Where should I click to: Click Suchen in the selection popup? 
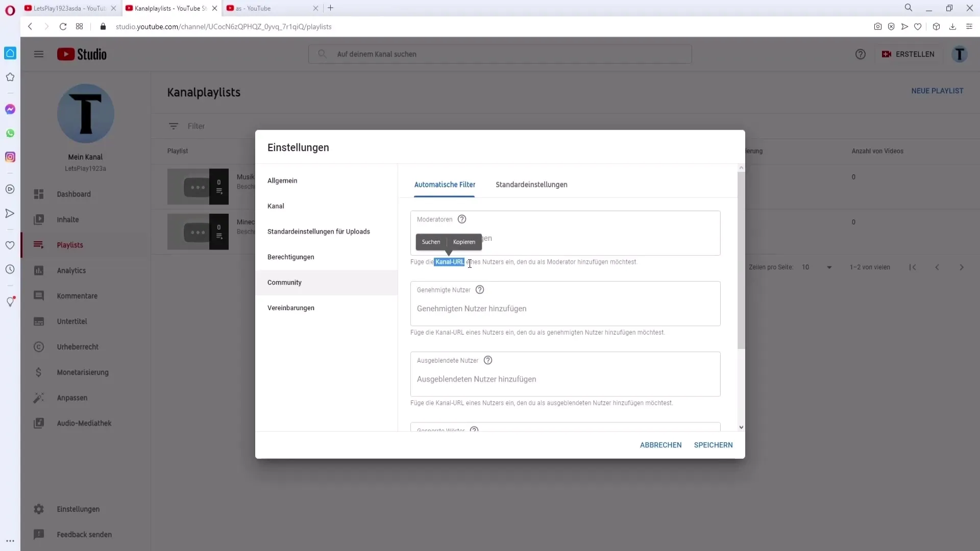tap(431, 242)
